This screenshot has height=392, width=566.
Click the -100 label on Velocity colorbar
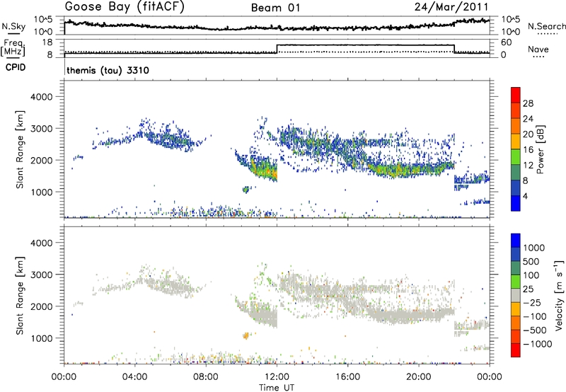click(x=535, y=316)
